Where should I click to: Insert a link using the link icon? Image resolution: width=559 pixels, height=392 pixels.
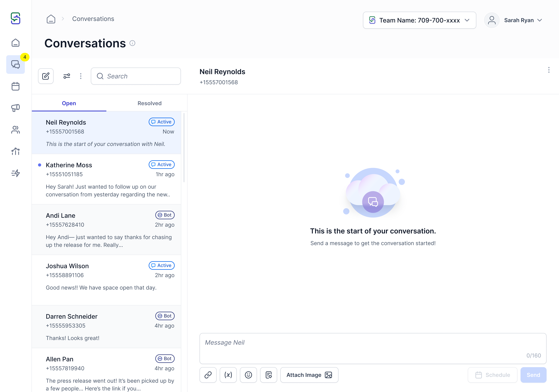pos(208,375)
